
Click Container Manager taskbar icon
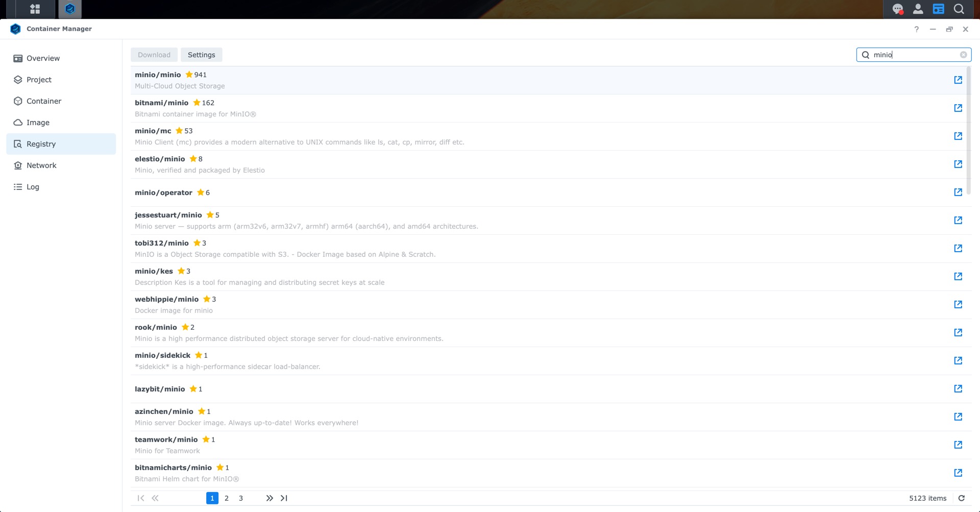[70, 9]
